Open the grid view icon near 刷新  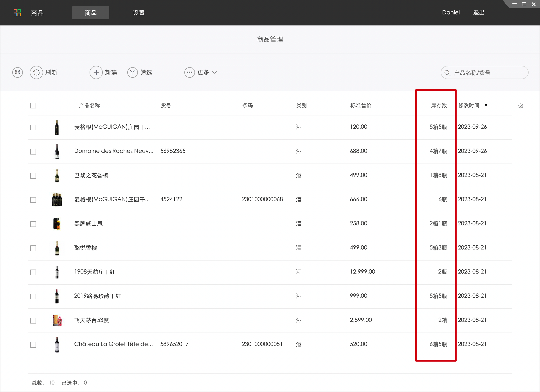click(x=17, y=72)
